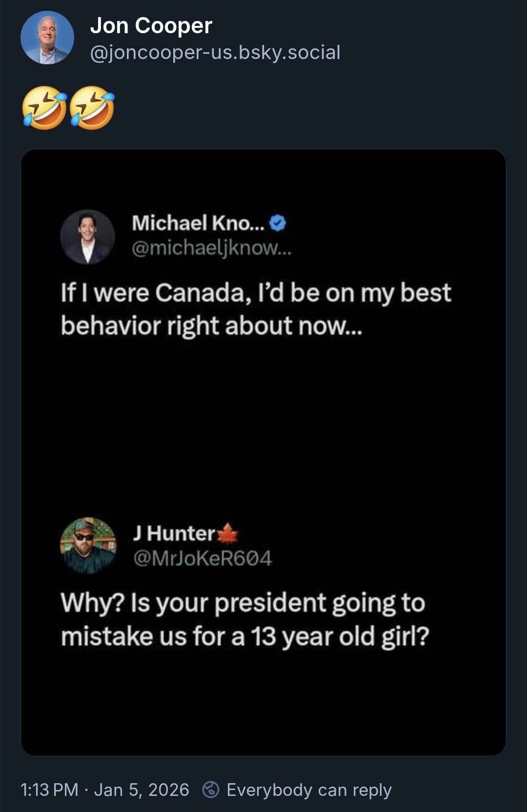Click the "Why? Is your president" reply text
This screenshot has height=812, width=527.
click(x=244, y=619)
